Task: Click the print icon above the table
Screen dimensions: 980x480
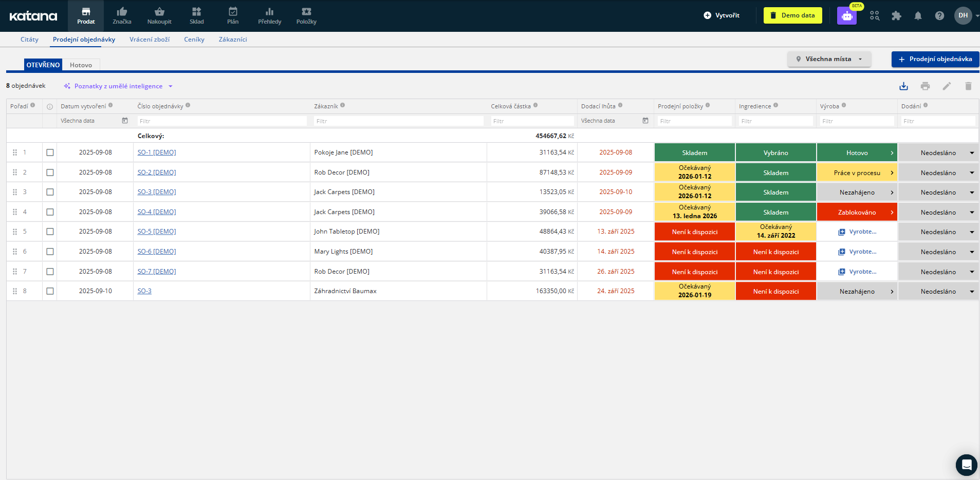Action: click(x=925, y=86)
